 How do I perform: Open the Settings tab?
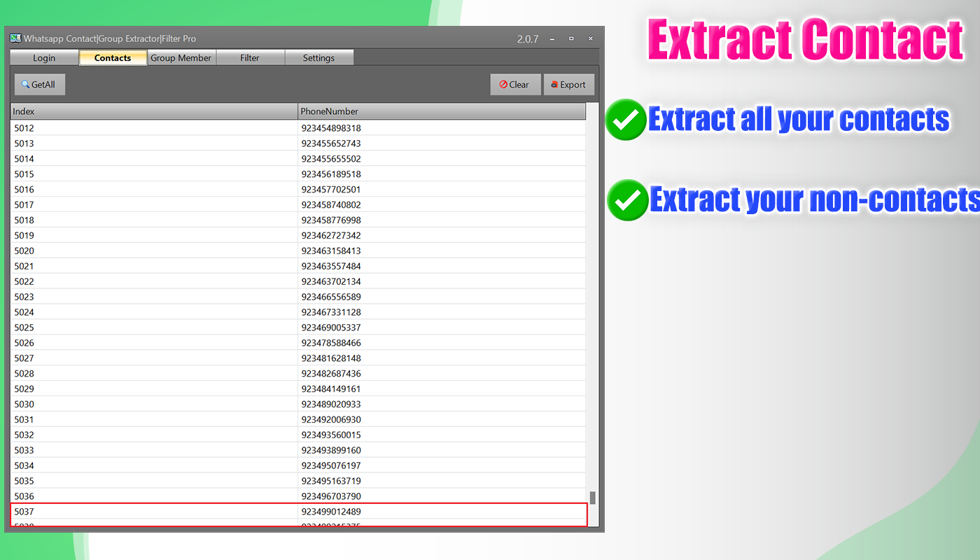pos(319,57)
